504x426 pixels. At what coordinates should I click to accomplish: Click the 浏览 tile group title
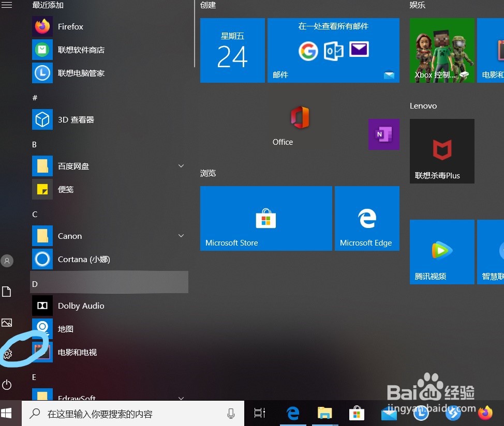tap(208, 173)
